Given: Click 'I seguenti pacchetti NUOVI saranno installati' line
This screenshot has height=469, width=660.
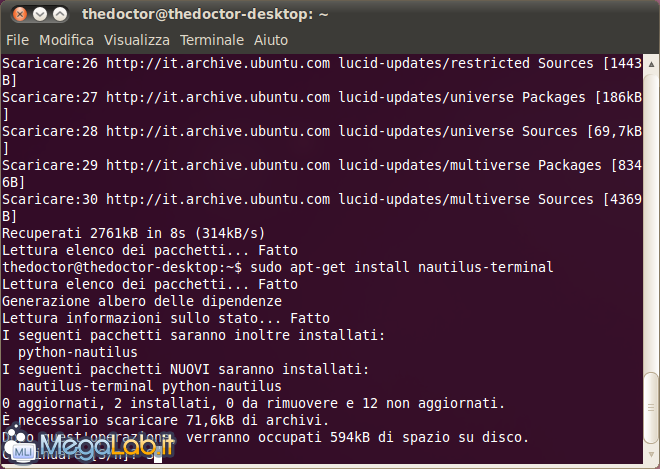Looking at the screenshot, I should pyautogui.click(x=186, y=369).
